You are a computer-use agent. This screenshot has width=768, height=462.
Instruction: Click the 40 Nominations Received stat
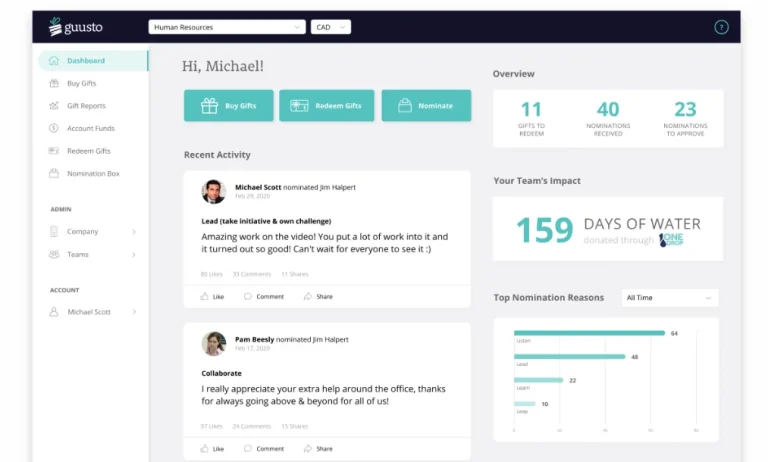click(x=608, y=118)
